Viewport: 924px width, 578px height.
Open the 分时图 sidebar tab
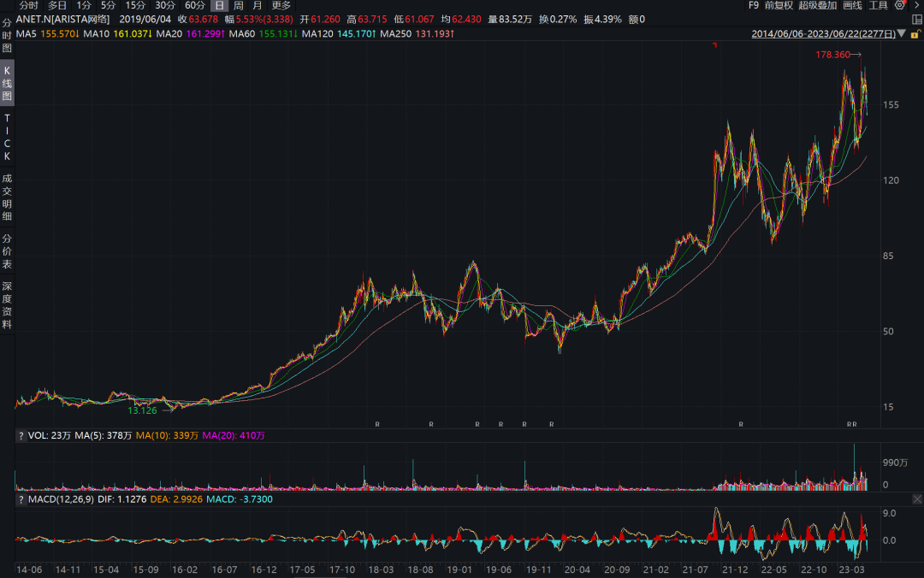click(7, 35)
